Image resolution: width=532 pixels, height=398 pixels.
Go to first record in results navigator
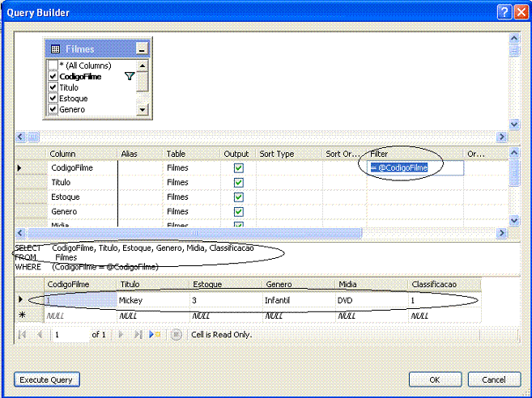(x=23, y=335)
